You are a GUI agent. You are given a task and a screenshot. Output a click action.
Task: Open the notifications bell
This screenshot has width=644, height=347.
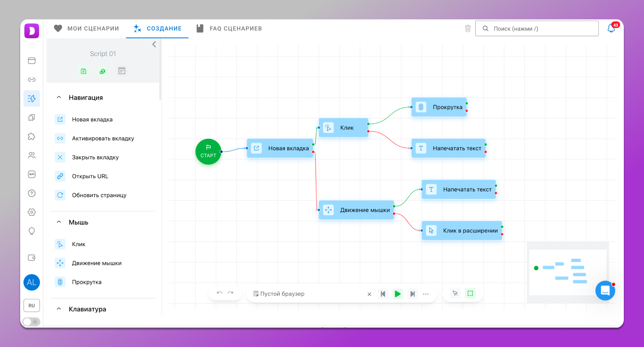tap(611, 28)
